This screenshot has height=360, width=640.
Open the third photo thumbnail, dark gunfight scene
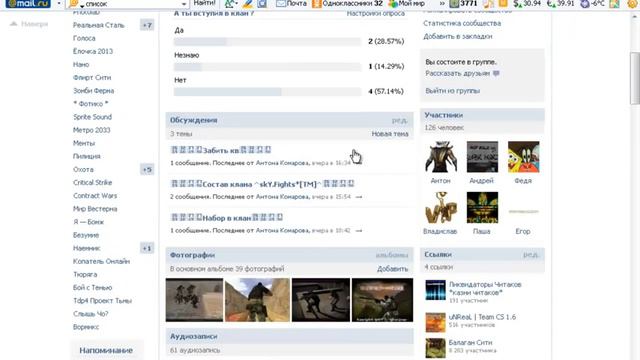point(321,300)
